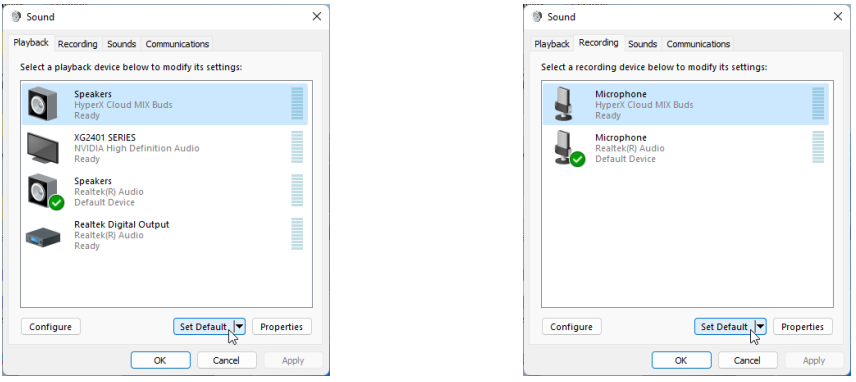Select HyperX Cloud MIX Buds Speakers icon
Screen dimensions: 856x382
pyautogui.click(x=43, y=104)
